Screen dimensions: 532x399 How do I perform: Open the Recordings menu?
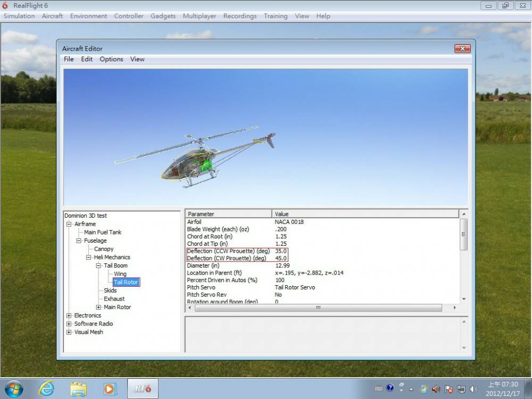point(240,16)
